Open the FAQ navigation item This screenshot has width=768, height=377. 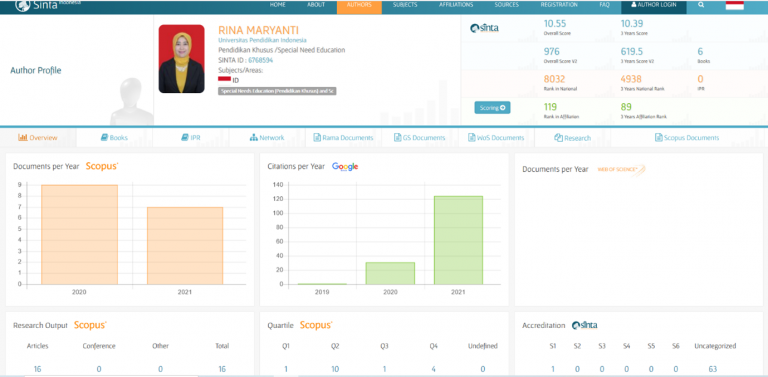(x=604, y=5)
